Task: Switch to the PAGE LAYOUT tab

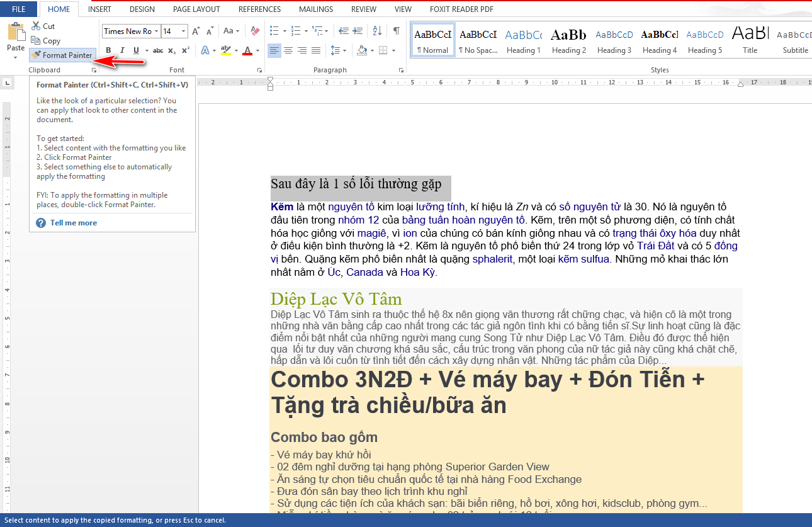Action: tap(196, 9)
